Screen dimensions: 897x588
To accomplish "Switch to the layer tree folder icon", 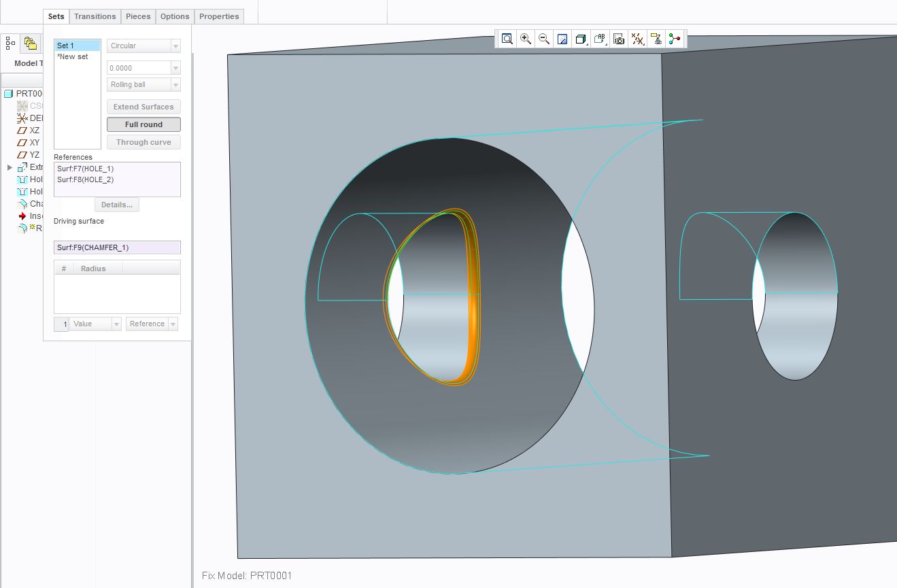I will click(30, 44).
